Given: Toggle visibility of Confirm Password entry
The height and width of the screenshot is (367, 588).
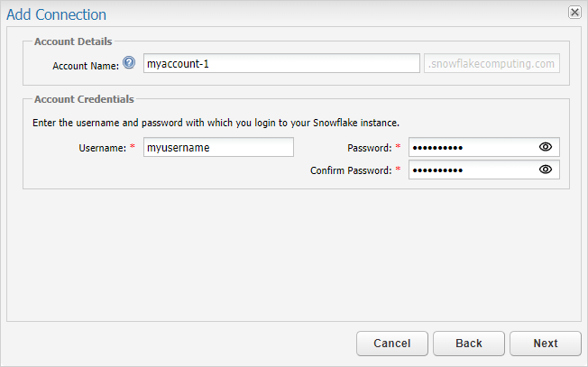Looking at the screenshot, I should click(x=546, y=170).
